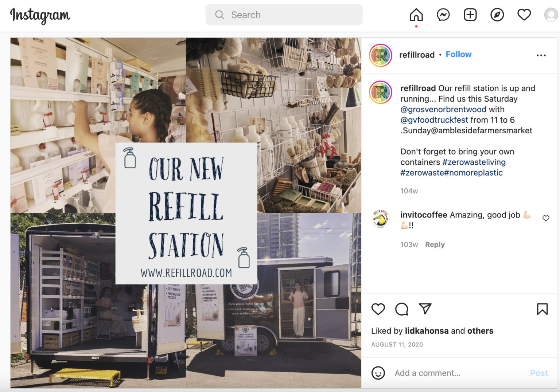Image resolution: width=560 pixels, height=392 pixels.
Task: Open the Home feed
Action: pos(416,15)
